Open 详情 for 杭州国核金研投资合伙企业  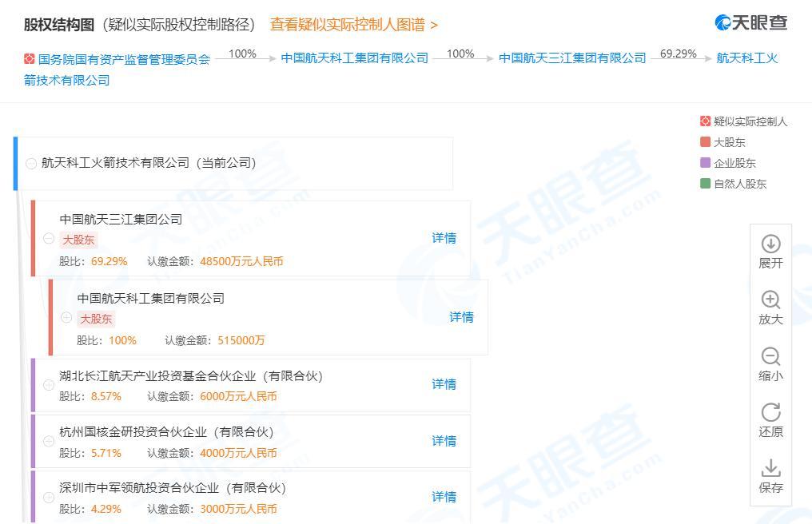pyautogui.click(x=444, y=441)
